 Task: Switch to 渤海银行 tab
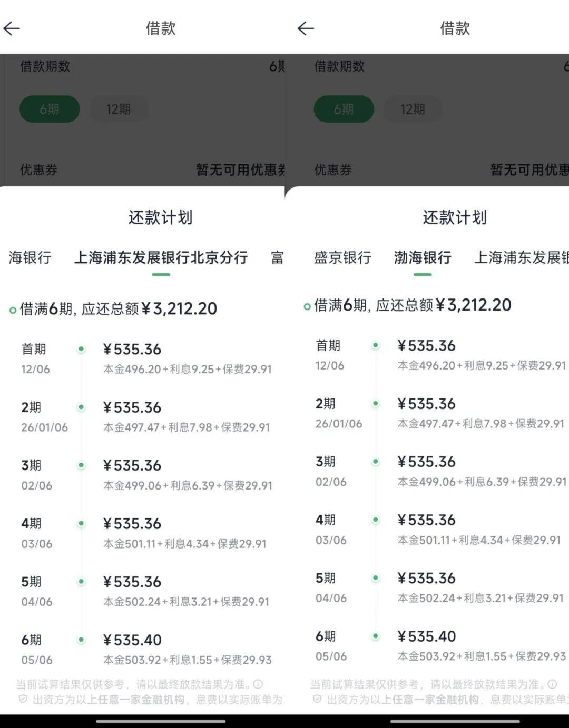point(423,257)
